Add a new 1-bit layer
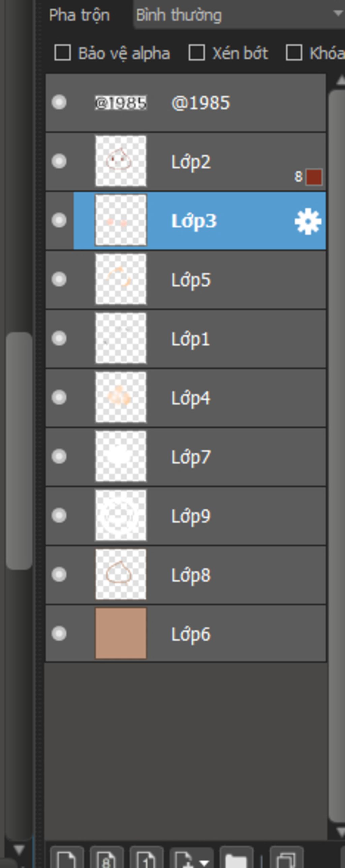Viewport: 345px width, 868px height. coord(146,858)
